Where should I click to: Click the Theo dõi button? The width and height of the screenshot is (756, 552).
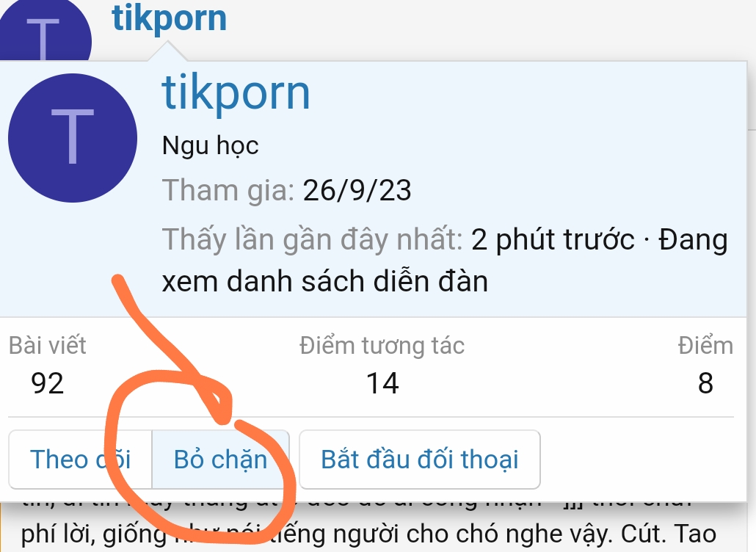pos(81,460)
